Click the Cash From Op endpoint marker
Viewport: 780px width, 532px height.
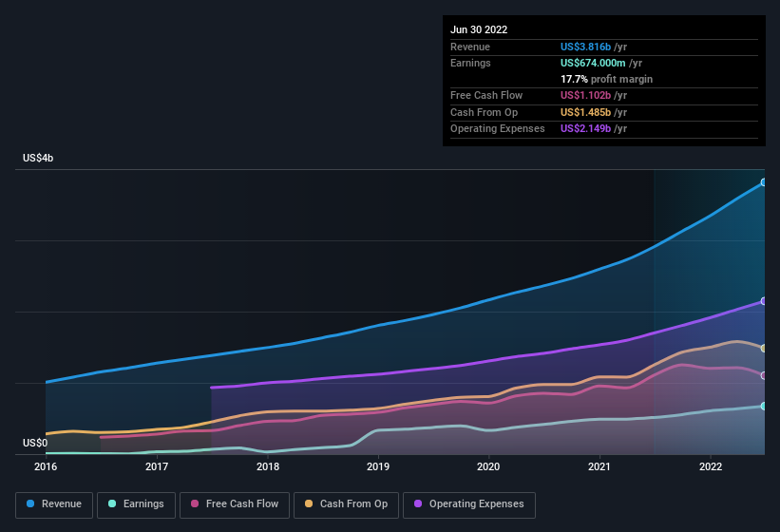click(764, 349)
